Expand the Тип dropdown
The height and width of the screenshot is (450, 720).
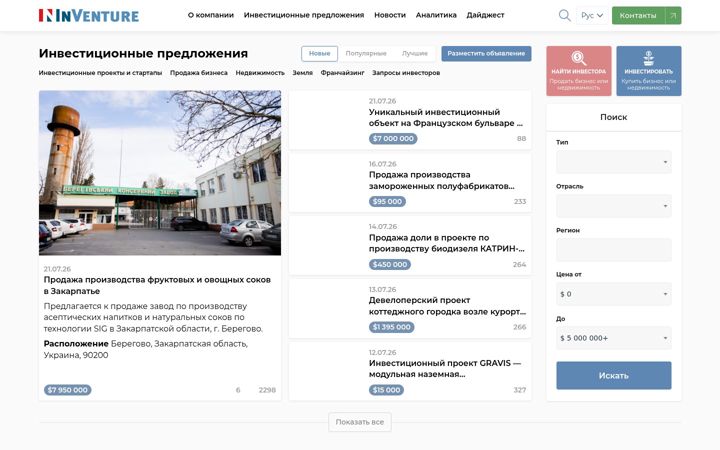point(613,162)
